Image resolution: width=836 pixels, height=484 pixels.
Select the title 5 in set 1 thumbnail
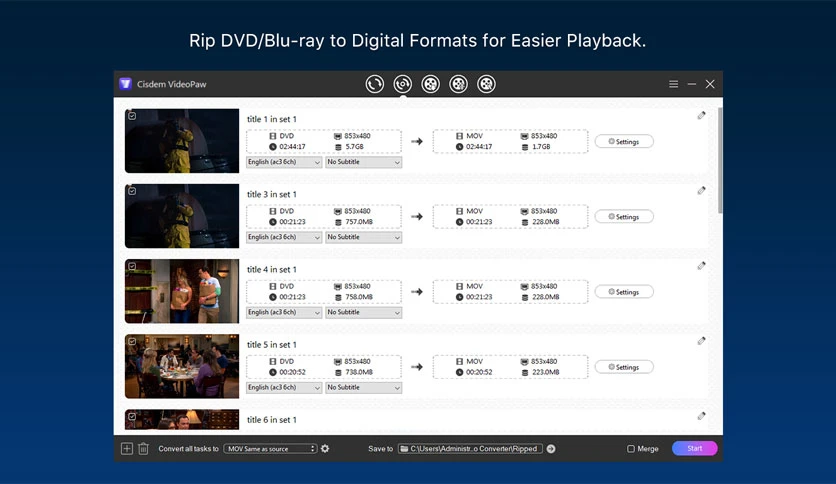point(182,366)
